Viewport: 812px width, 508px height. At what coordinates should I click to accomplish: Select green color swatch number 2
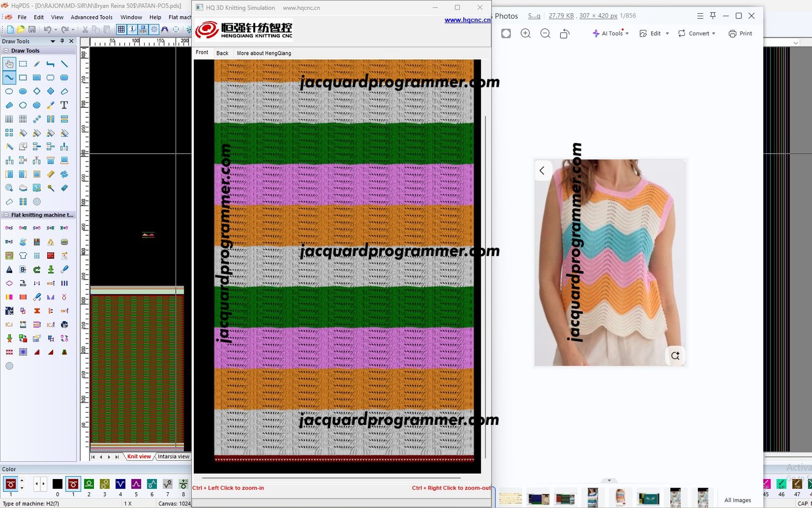[x=89, y=484]
